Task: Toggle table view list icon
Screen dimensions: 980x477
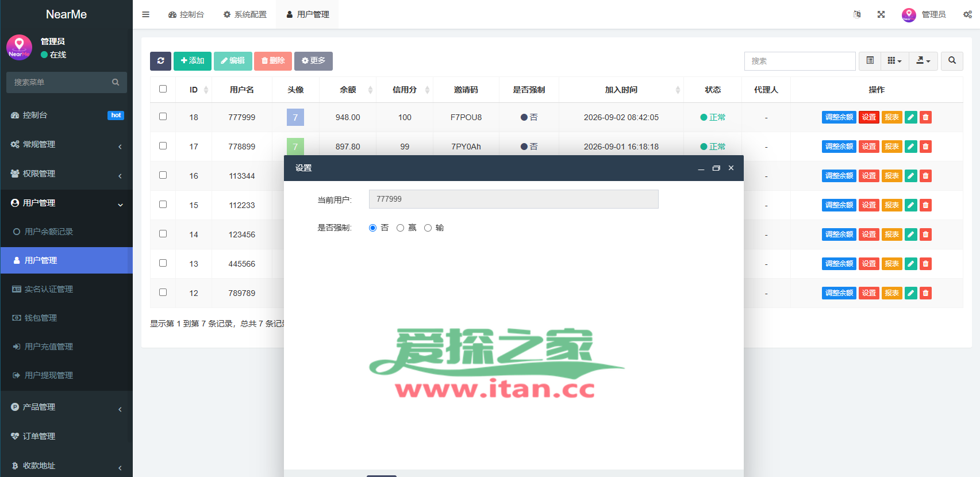Action: 870,61
